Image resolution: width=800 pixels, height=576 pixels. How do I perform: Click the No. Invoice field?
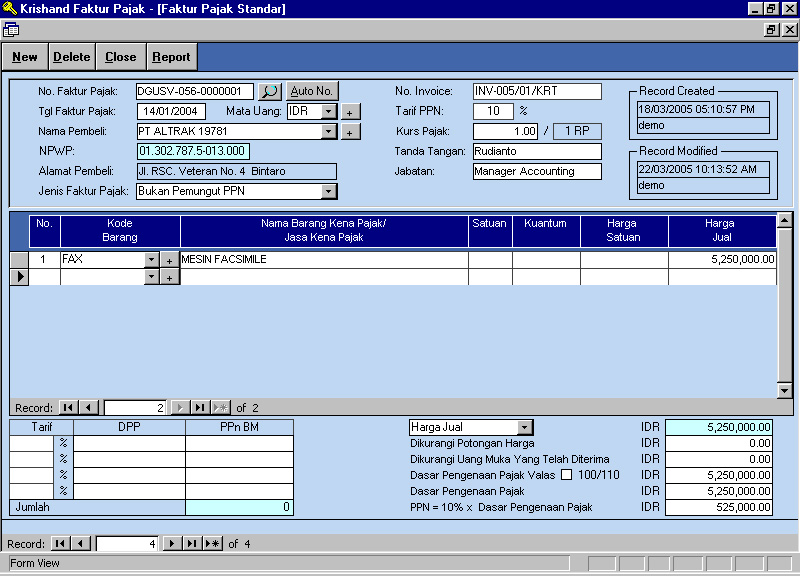[x=537, y=91]
